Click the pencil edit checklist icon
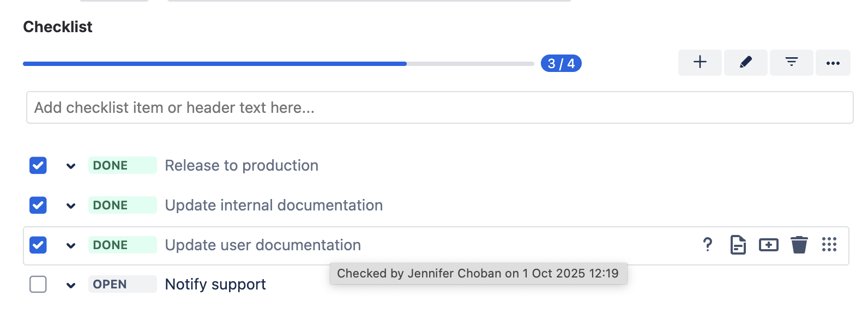Screen dimensions: 868x332 745,63
